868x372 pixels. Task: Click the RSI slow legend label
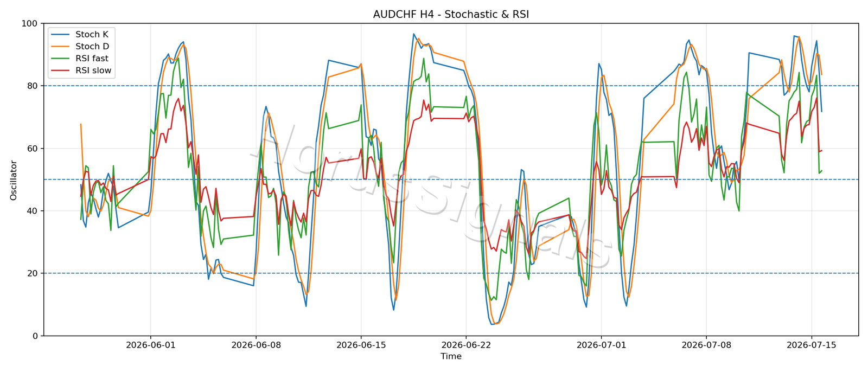pyautogui.click(x=93, y=70)
